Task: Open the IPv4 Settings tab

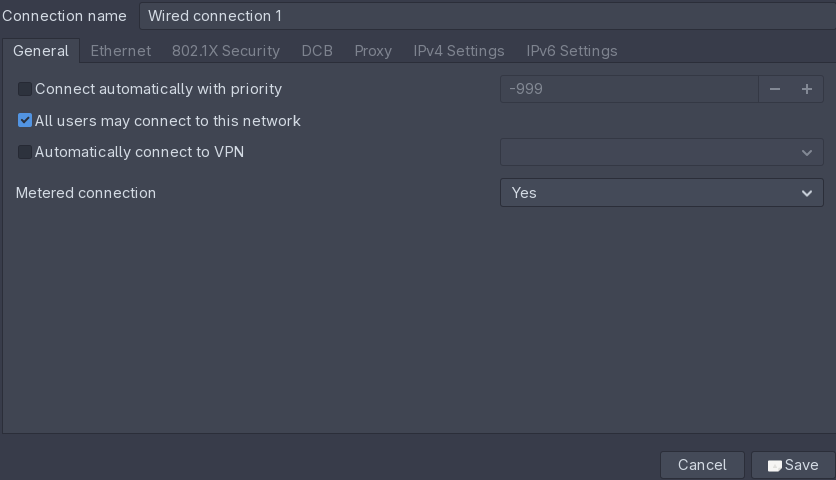Action: tap(459, 51)
